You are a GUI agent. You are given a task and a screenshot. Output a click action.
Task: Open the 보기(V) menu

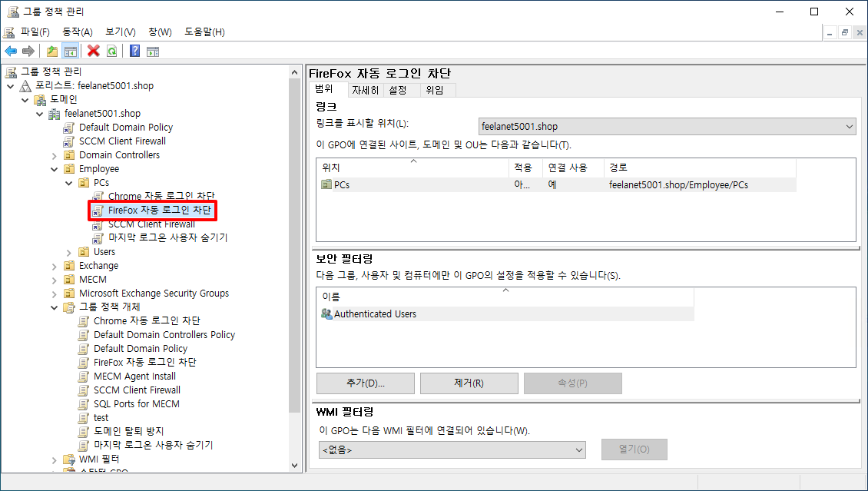coord(121,32)
